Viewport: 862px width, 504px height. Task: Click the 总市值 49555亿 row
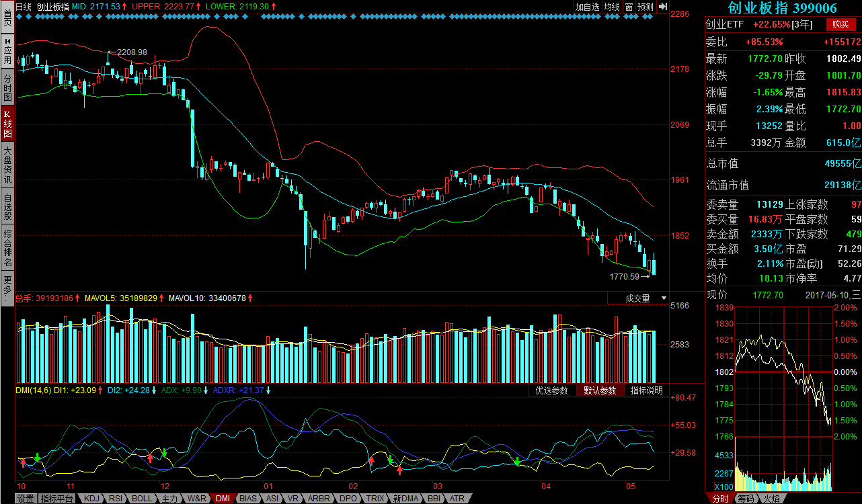(783, 163)
